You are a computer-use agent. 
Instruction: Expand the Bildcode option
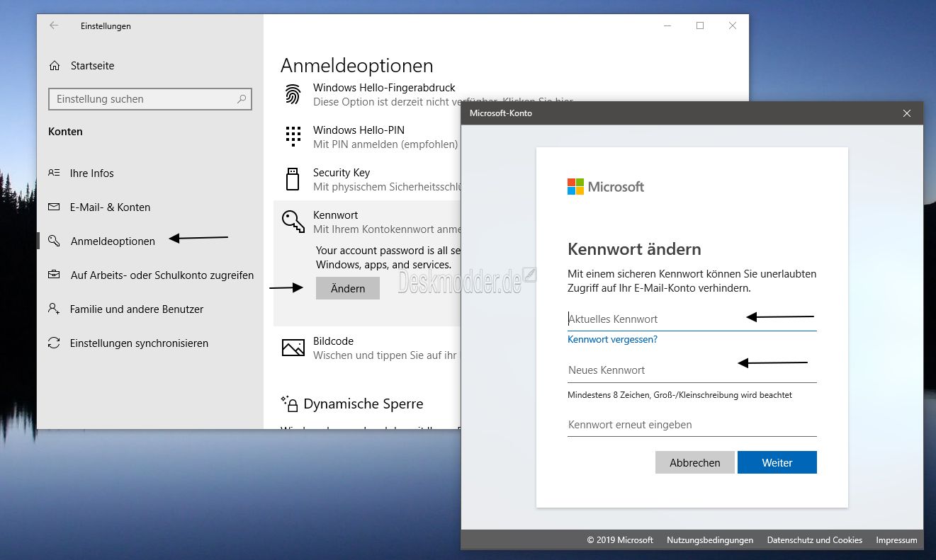(367, 348)
